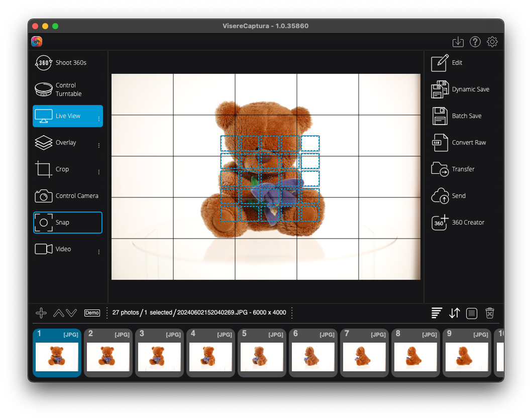
Task: Expand the Live View options menu
Action: click(x=99, y=119)
